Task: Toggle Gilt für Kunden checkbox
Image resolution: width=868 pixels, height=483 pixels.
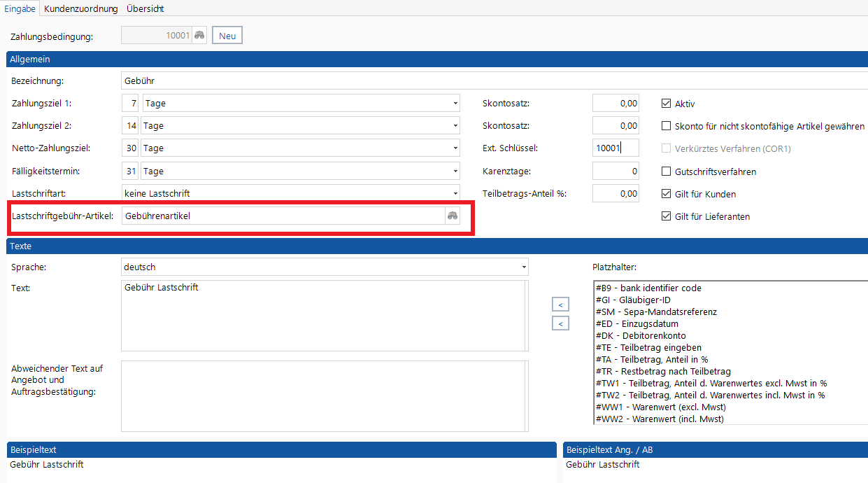Action: 666,194
